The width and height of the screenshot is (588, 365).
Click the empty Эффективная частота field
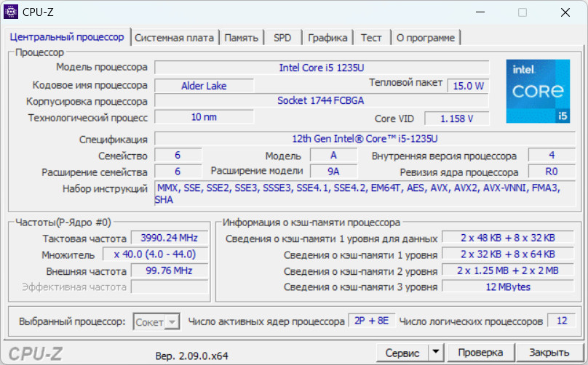pyautogui.click(x=169, y=286)
